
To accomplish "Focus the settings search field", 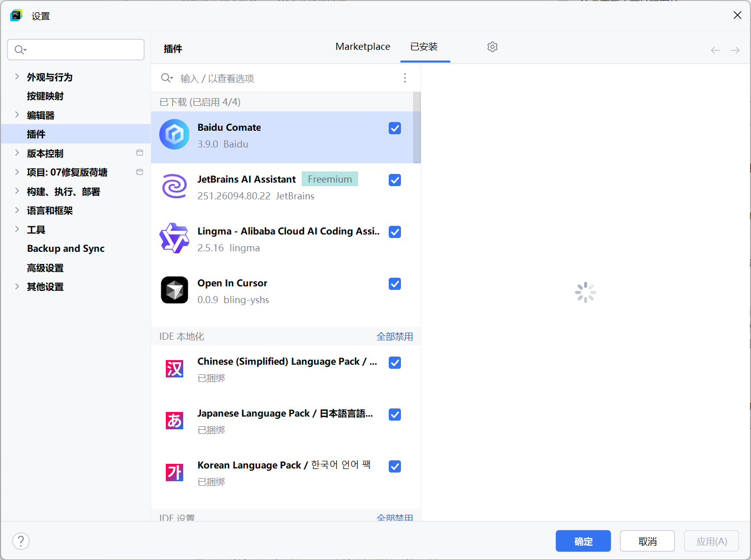I will pyautogui.click(x=76, y=50).
